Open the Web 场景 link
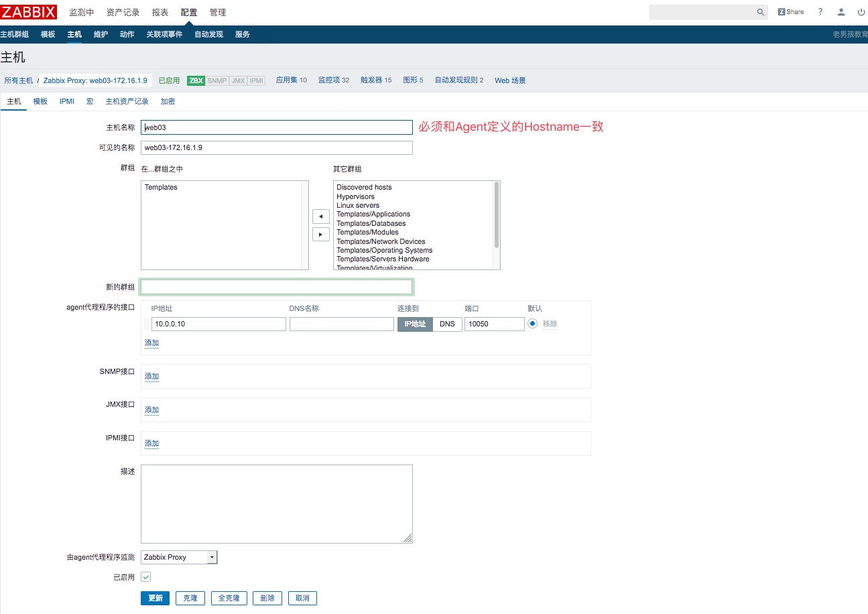This screenshot has height=614, width=868. click(510, 80)
